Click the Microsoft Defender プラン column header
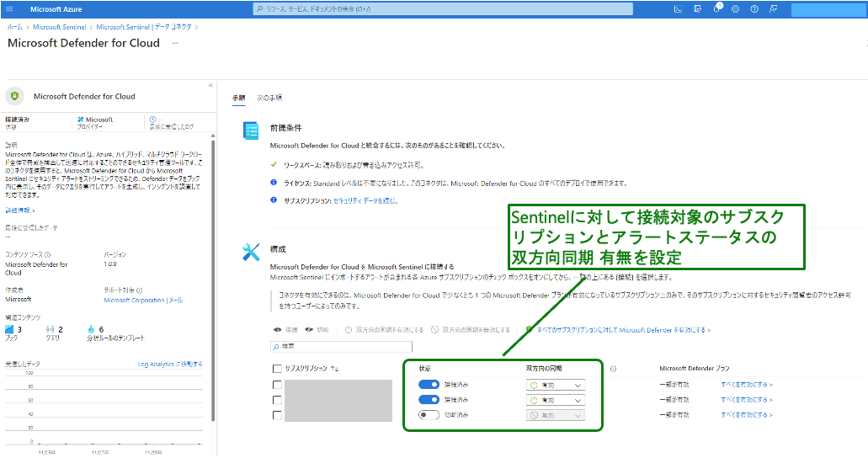Screen dimensions: 868x458 (x=695, y=369)
